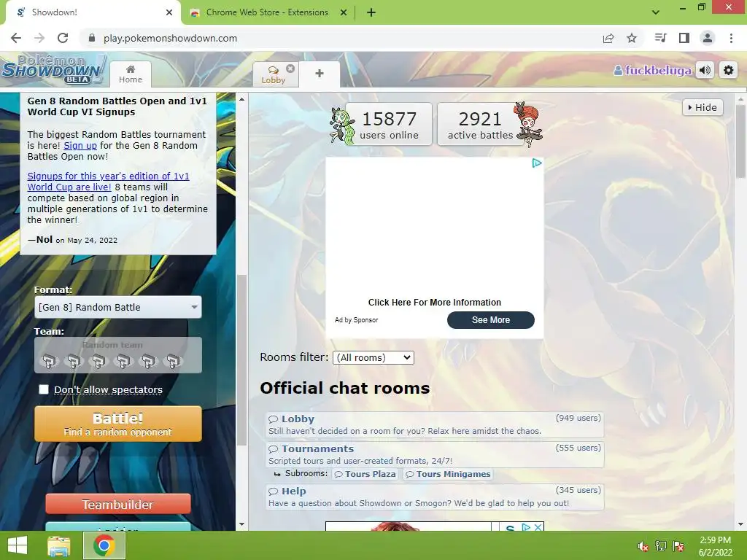Join the Help chat room
The width and height of the screenshot is (747, 560).
[x=435, y=497]
